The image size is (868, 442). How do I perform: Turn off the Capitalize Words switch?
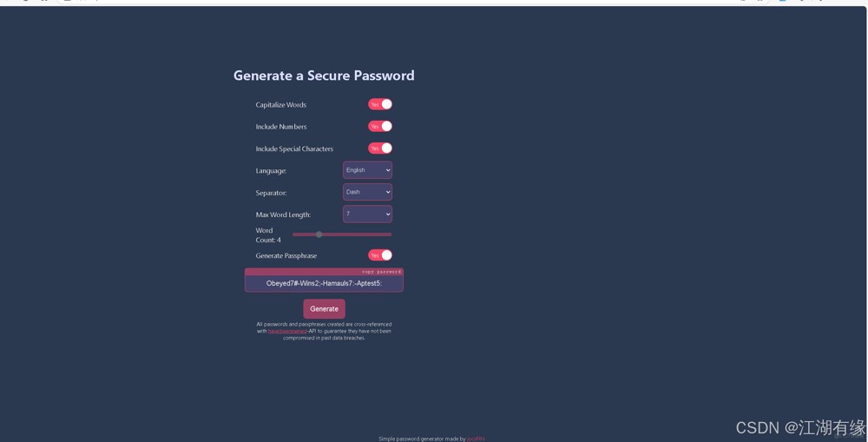tap(380, 104)
